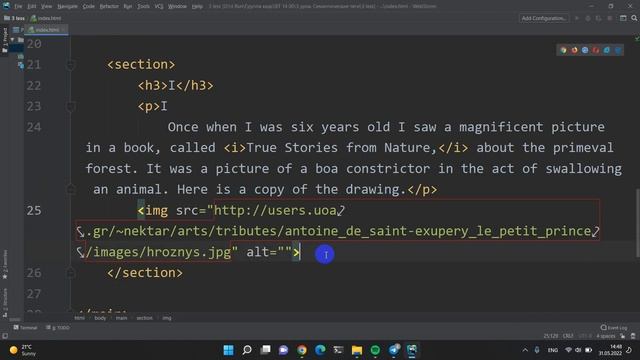Open the VCS menu
Viewport: 640px width, 360px height.
(159, 6)
